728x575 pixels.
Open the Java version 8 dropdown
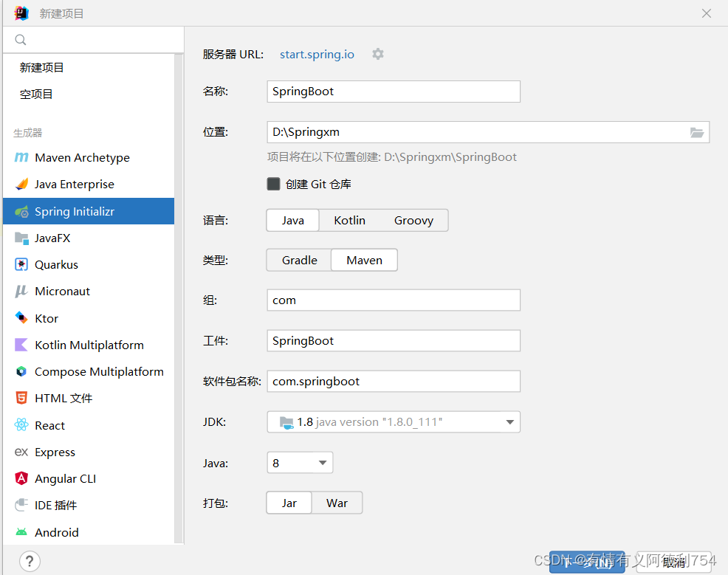pos(300,463)
